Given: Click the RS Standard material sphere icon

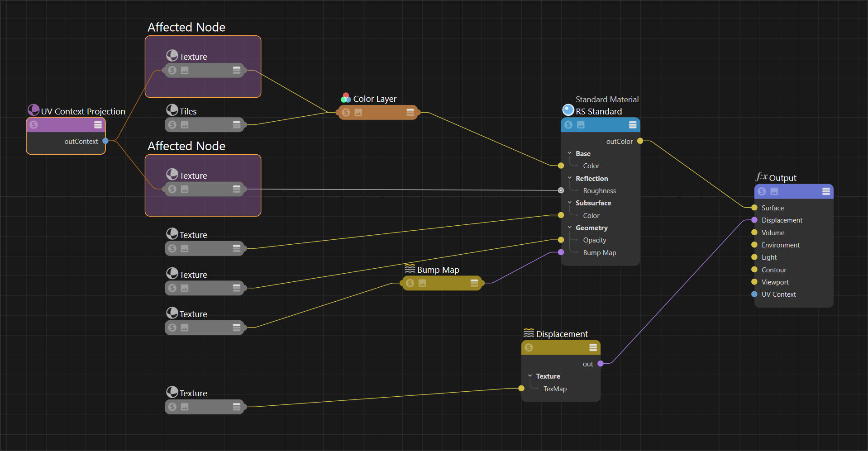Looking at the screenshot, I should pos(568,110).
